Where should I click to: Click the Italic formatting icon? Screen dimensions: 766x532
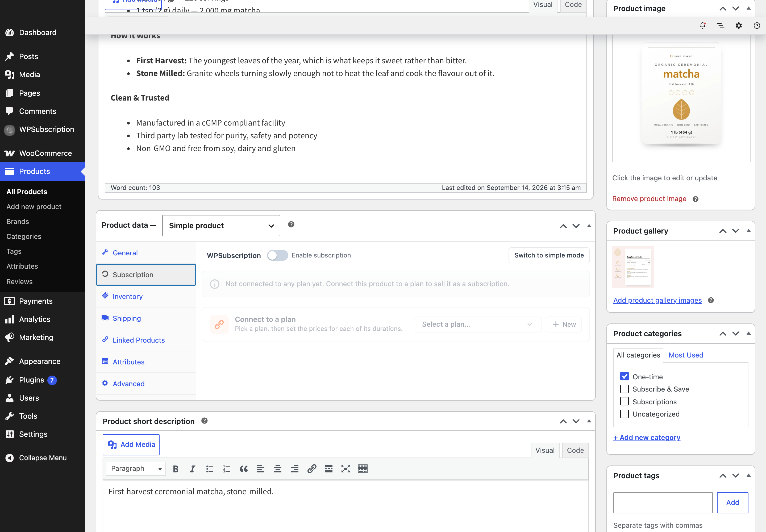(x=192, y=469)
